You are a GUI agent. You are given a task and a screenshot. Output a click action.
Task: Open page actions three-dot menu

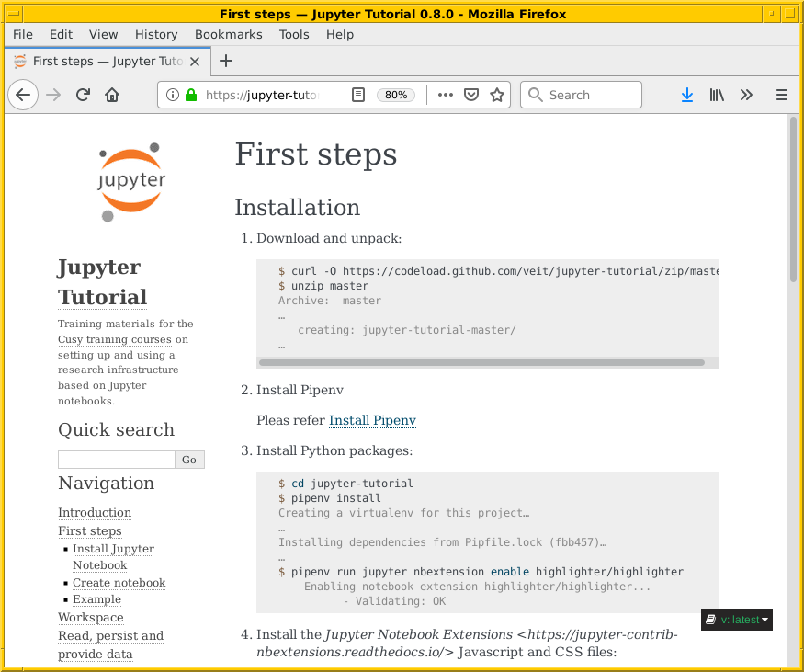pyautogui.click(x=446, y=95)
